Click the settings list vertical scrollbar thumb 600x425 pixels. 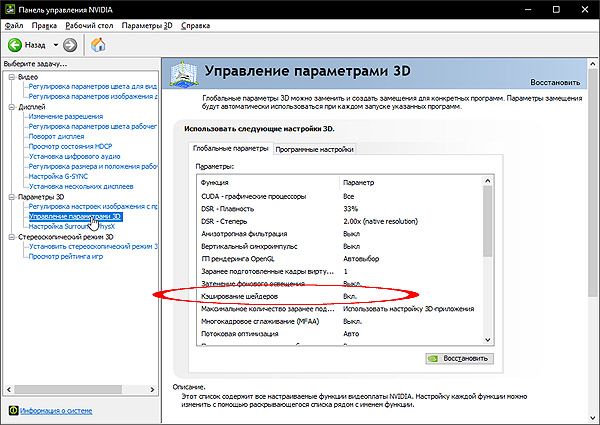[488, 221]
